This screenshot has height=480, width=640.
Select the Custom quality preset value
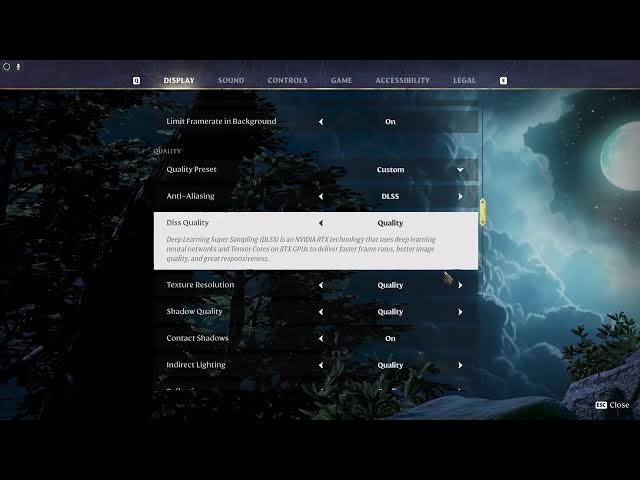pos(390,169)
